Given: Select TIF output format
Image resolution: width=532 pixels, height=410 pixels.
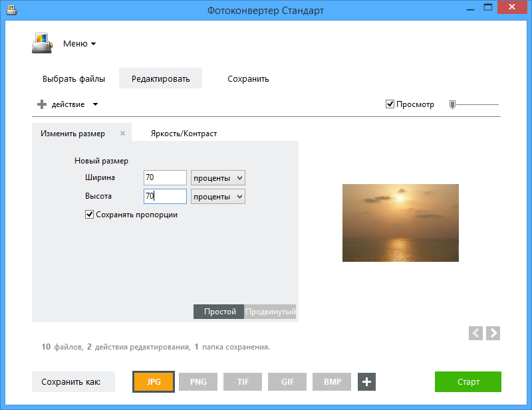Looking at the screenshot, I should click(243, 382).
